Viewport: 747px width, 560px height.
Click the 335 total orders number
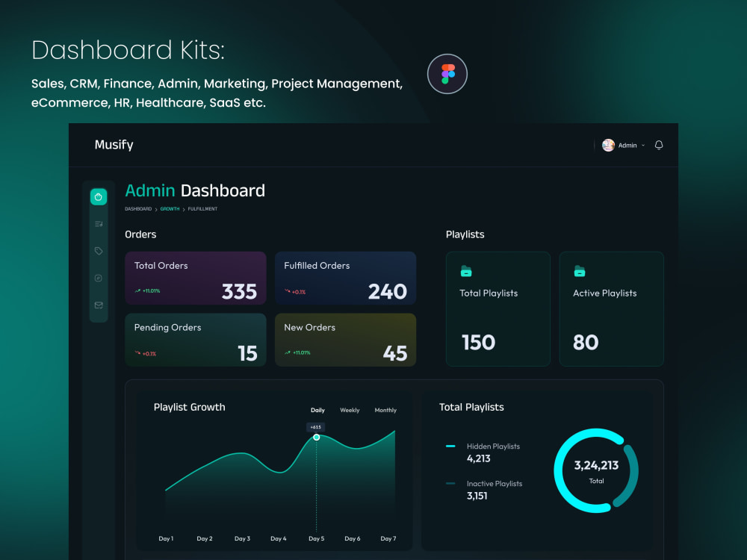pos(239,292)
